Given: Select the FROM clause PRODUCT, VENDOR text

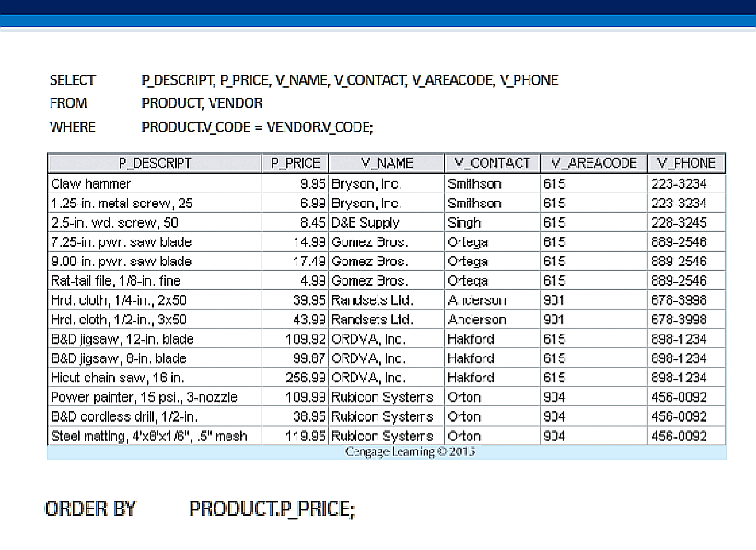Looking at the screenshot, I should 202,103.
